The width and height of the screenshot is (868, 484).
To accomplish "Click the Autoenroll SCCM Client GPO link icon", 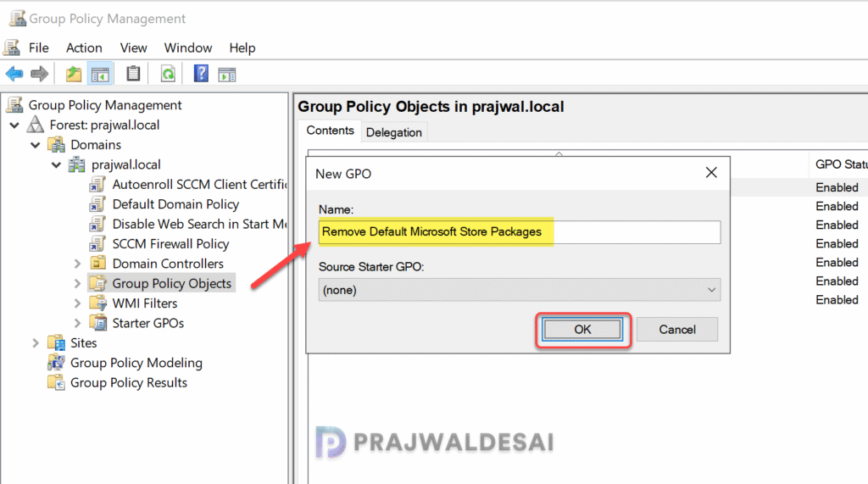I will coord(97,185).
